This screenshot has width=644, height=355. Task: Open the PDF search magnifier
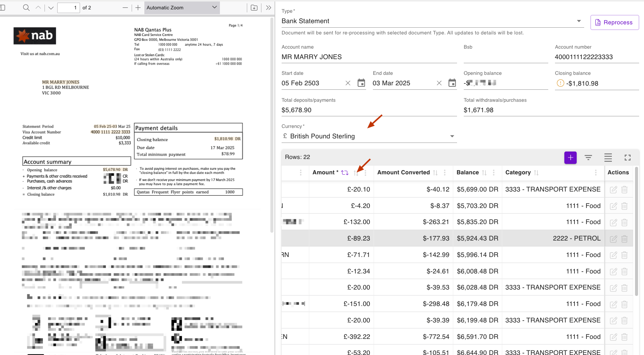point(26,7)
